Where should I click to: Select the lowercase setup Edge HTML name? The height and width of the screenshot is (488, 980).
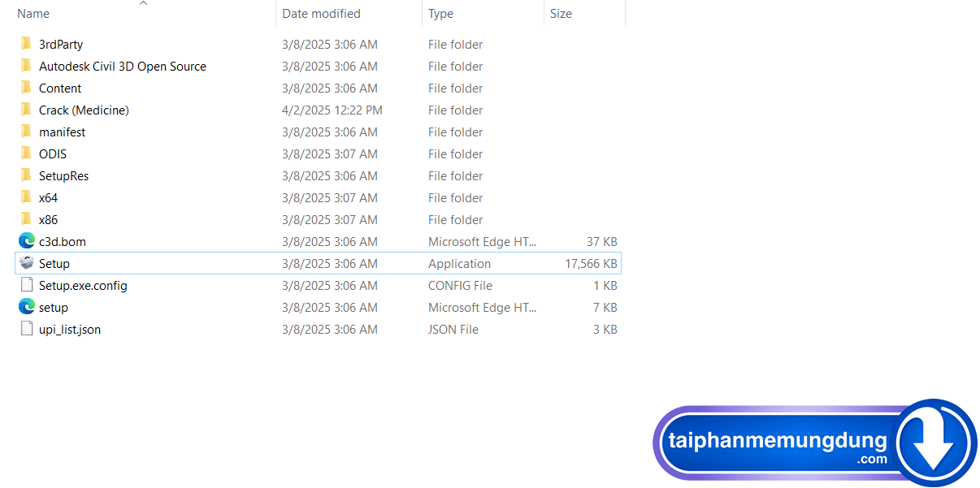(x=54, y=308)
